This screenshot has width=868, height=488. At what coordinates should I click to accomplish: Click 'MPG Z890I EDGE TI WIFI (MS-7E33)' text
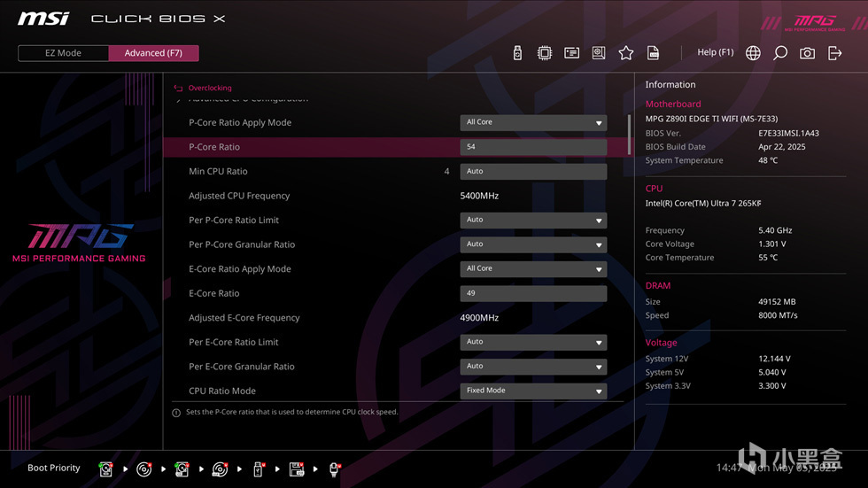pyautogui.click(x=711, y=119)
